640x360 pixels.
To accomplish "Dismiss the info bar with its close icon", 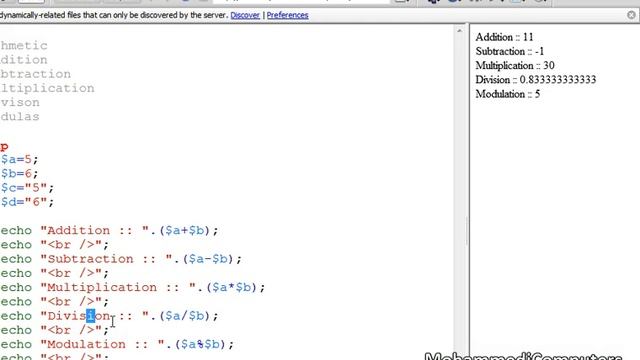I will click(x=631, y=15).
